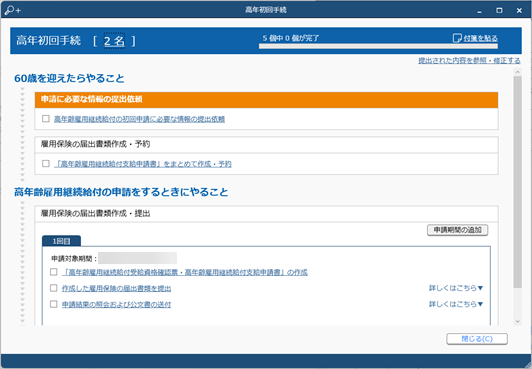Open the 付箋を貼る link
The image size is (532, 369).
click(x=480, y=38)
